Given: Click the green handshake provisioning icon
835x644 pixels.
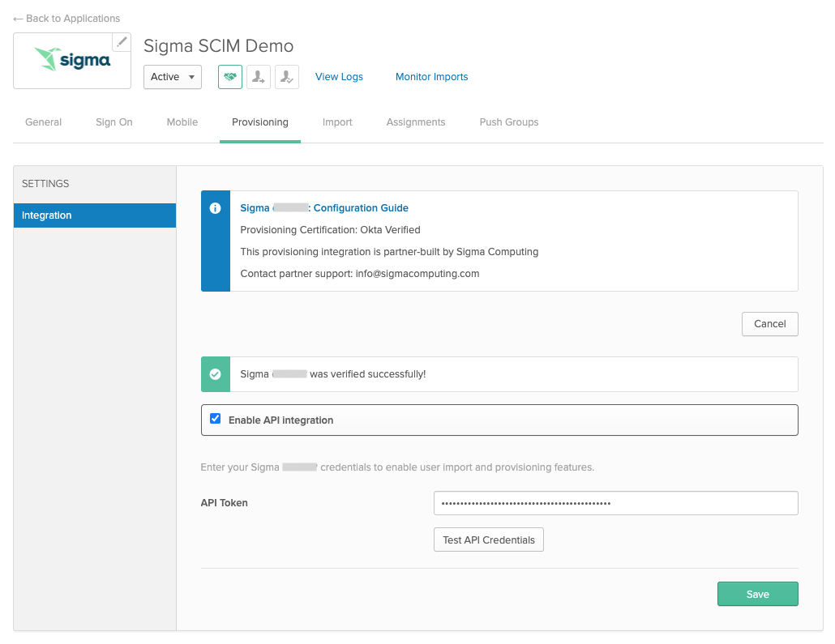Looking at the screenshot, I should coord(230,77).
